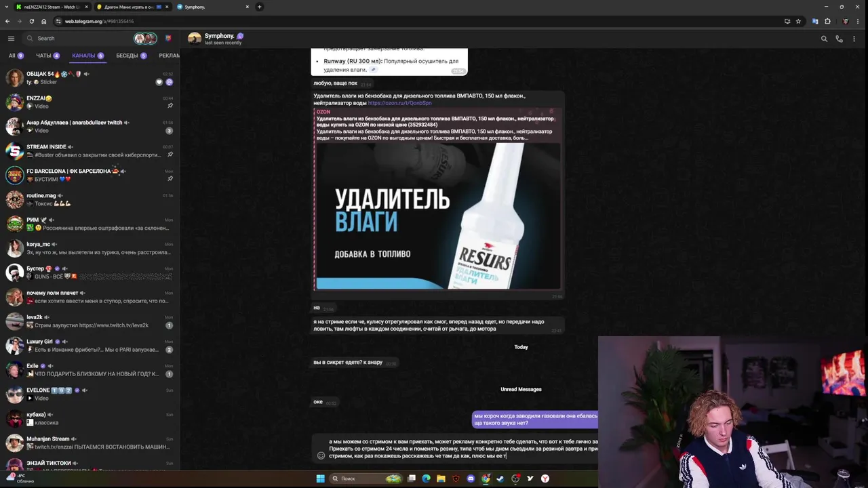Screen dimensions: 868x488
Task: Open Анар Абдуллаев twitch channel
Action: pyautogui.click(x=90, y=126)
